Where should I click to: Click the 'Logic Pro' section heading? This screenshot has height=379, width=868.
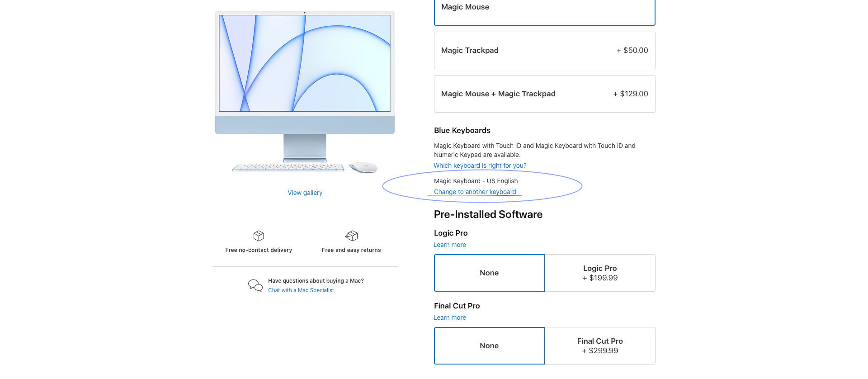tap(451, 233)
